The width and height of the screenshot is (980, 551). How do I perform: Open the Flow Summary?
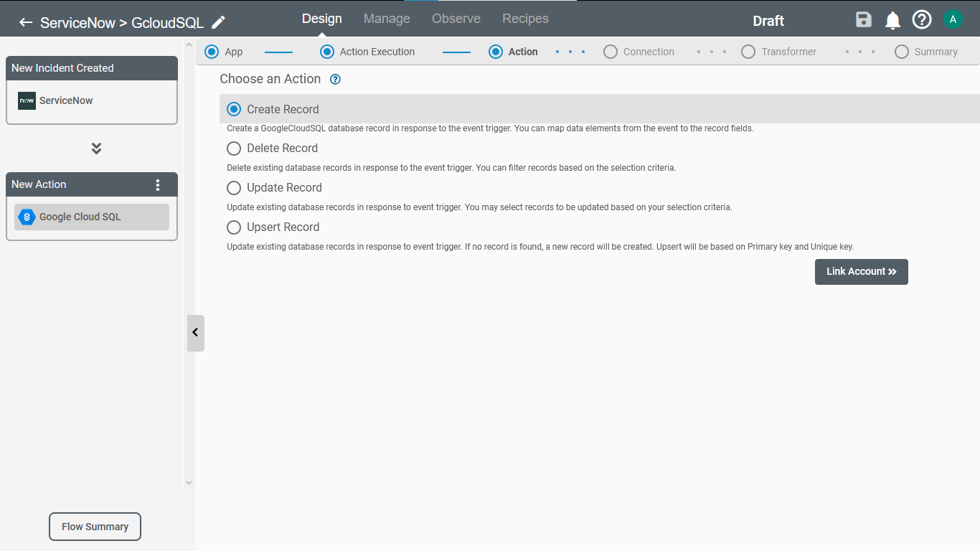coord(95,527)
